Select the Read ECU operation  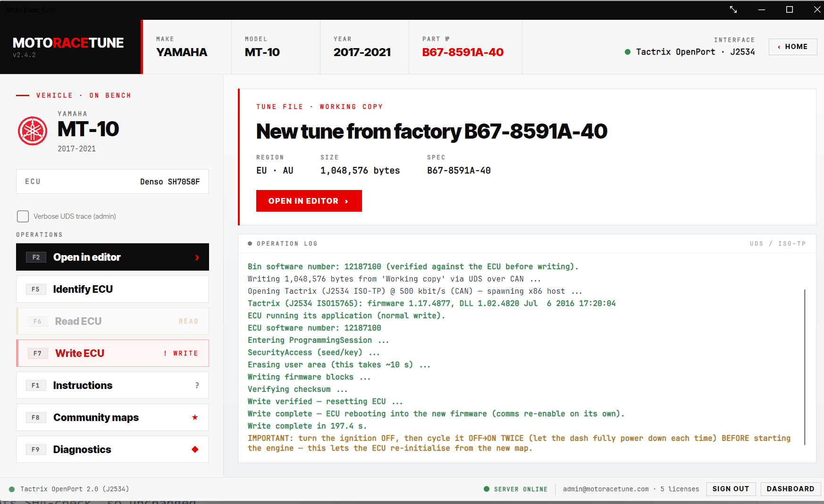[x=112, y=321]
